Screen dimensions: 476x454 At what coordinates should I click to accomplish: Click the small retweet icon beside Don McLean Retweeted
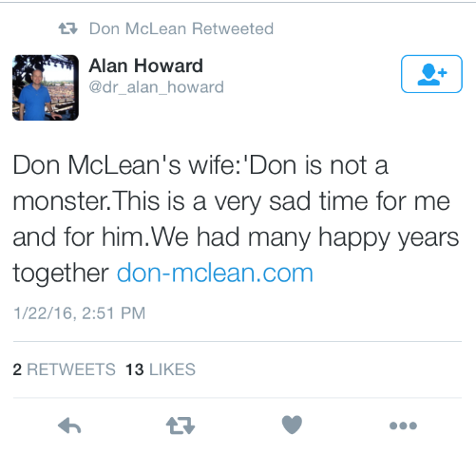pyautogui.click(x=67, y=28)
